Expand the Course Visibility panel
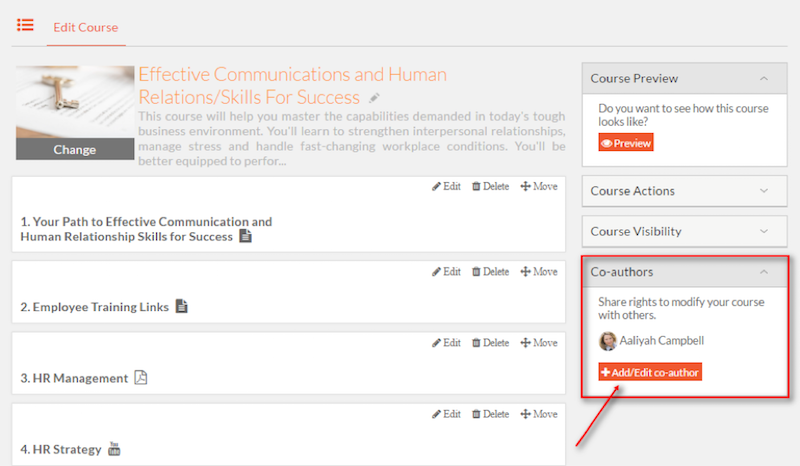The height and width of the screenshot is (466, 800). coord(763,231)
